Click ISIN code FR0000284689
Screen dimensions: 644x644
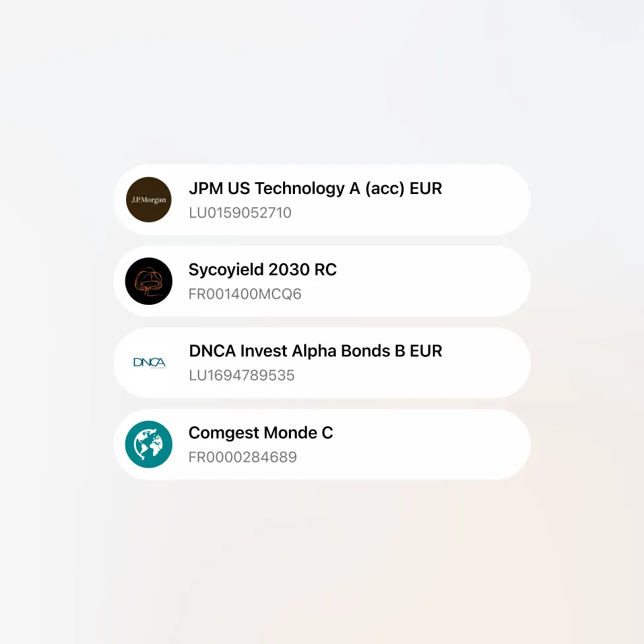243,457
